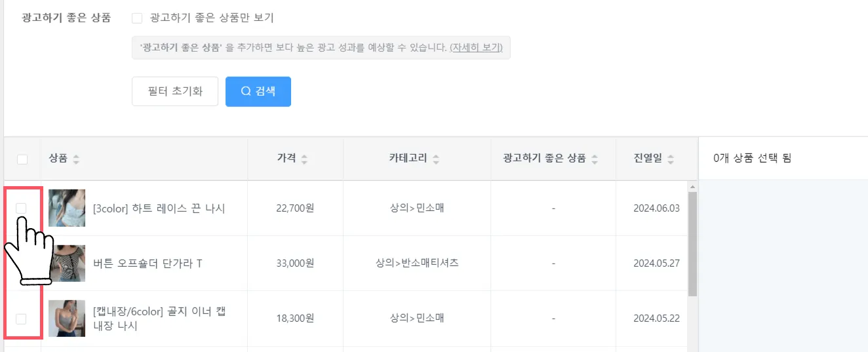Viewport: 868px width, 352px height.
Task: Check the 하트 레이스 끈 나시 row checkbox
Action: click(x=22, y=208)
